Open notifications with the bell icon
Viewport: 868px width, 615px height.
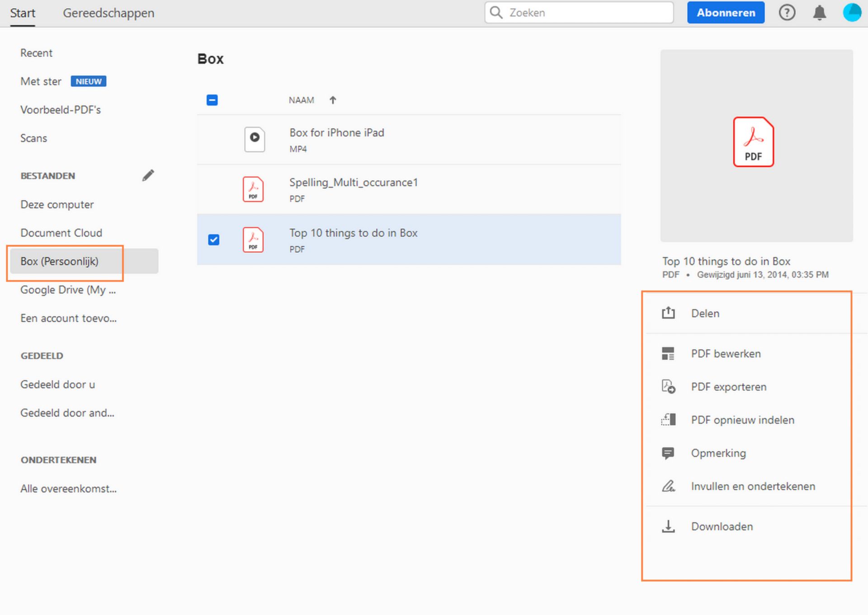point(819,13)
